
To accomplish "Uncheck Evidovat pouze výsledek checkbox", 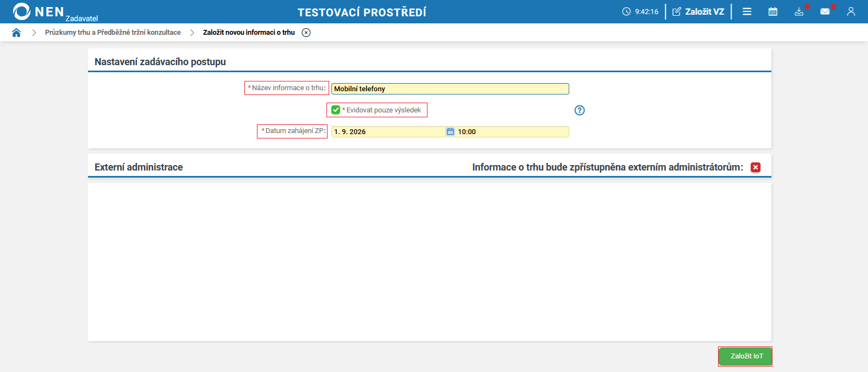I will (x=336, y=110).
